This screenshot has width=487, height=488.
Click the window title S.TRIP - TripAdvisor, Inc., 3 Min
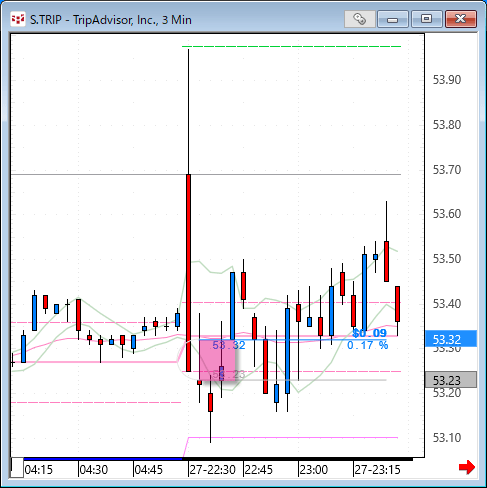pyautogui.click(x=111, y=20)
